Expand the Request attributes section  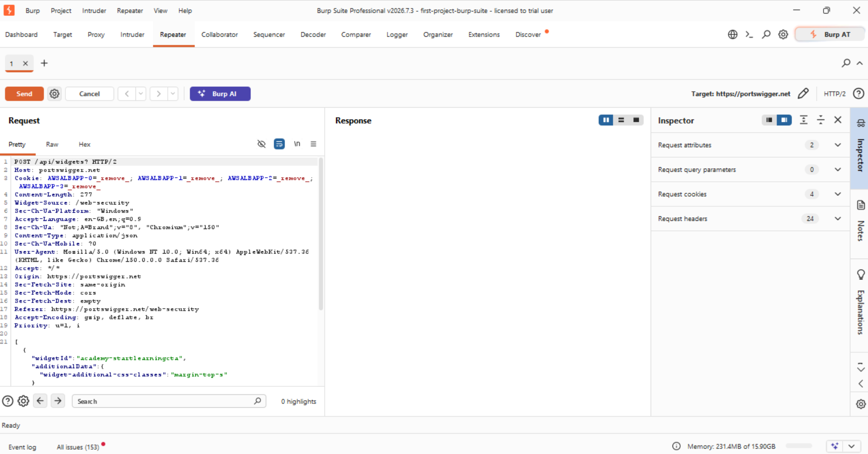pyautogui.click(x=838, y=145)
